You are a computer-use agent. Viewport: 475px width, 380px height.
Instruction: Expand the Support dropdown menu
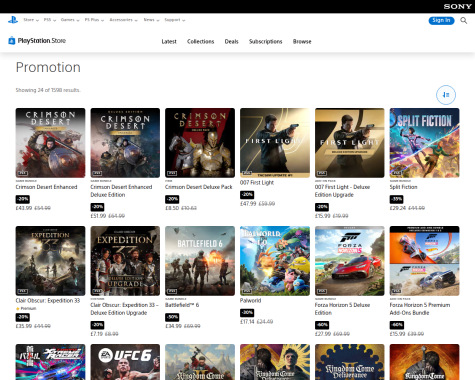click(x=175, y=20)
